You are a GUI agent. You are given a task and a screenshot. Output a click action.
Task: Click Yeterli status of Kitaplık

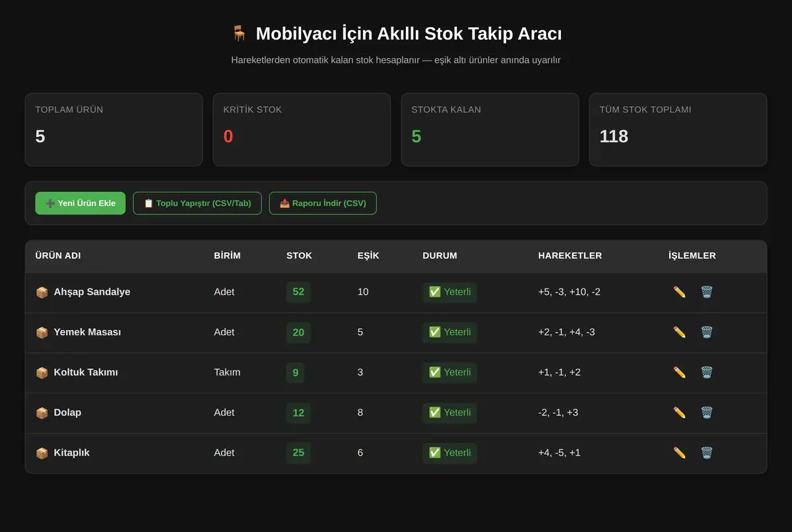click(449, 453)
